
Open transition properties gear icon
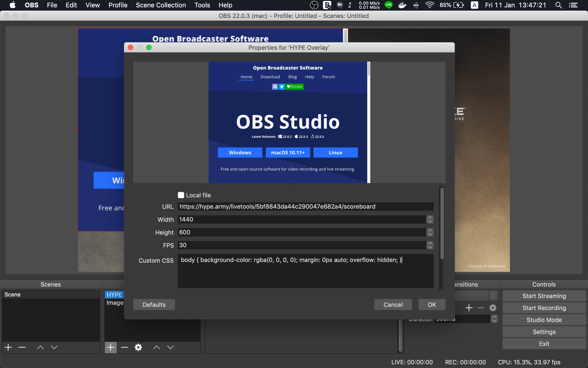(x=493, y=308)
